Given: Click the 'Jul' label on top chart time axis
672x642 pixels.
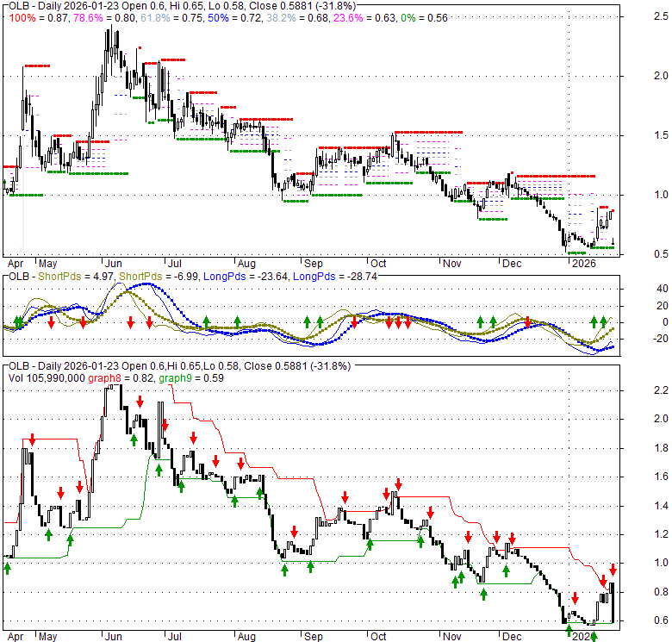Looking at the screenshot, I should (x=174, y=264).
